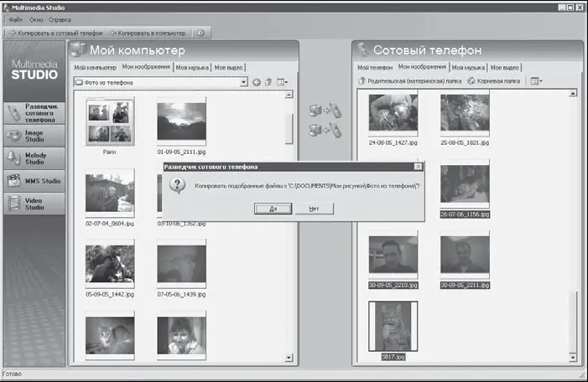Image resolution: width=588 pixels, height=382 pixels.
Task: Switch to Мое видео tab in phone panel
Action: (x=504, y=67)
